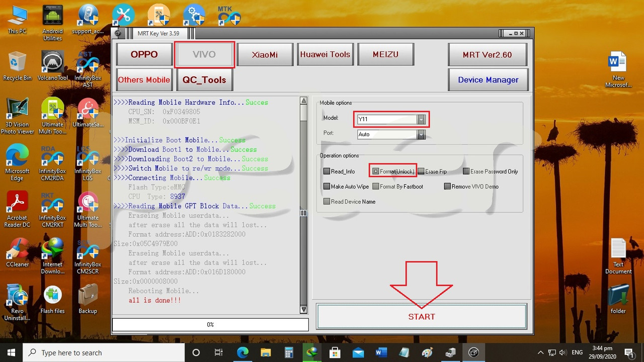The height and width of the screenshot is (362, 644).
Task: Toggle Read Device Name checkbox
Action: 327,202
